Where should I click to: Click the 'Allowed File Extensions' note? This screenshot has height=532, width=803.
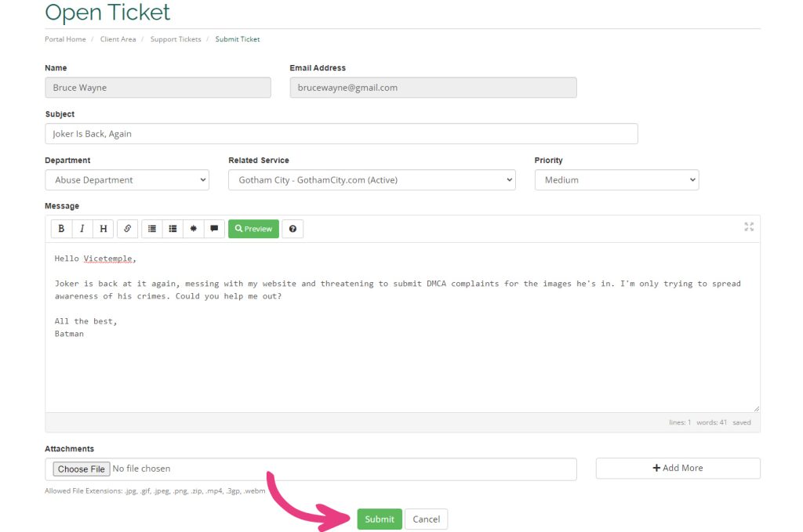point(155,491)
